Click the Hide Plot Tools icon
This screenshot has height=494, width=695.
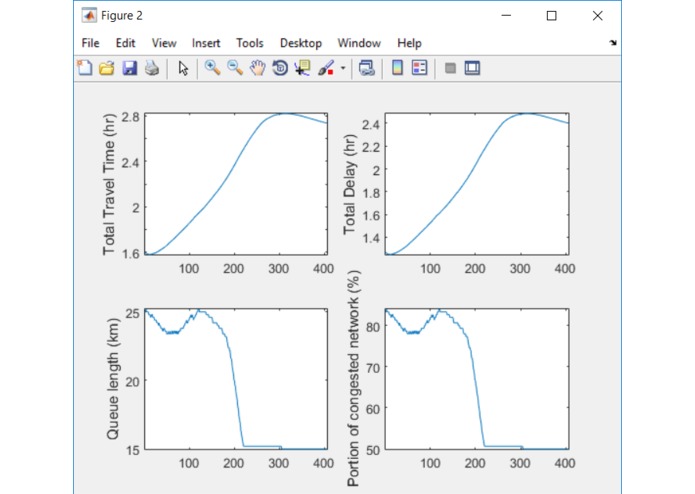click(x=450, y=68)
